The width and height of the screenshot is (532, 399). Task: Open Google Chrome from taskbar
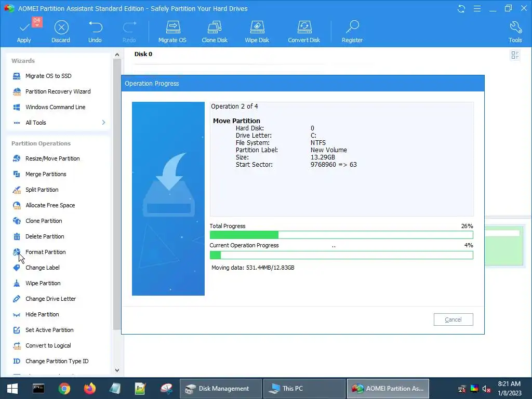64,389
